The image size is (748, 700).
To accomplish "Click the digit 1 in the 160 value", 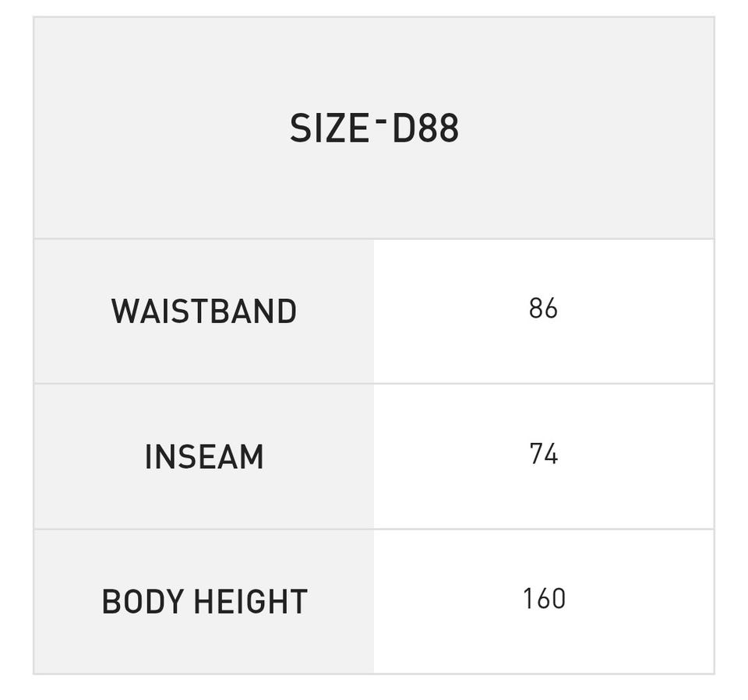I will [527, 599].
